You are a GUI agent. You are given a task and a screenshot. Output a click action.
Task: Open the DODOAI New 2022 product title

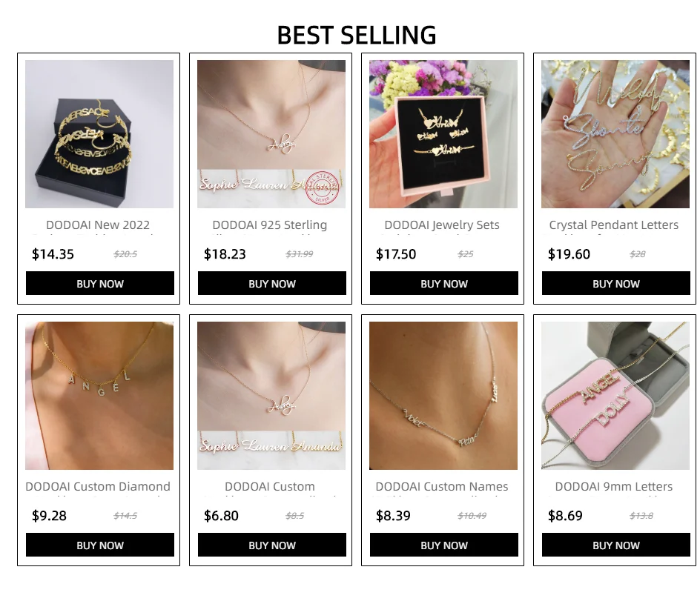98,225
